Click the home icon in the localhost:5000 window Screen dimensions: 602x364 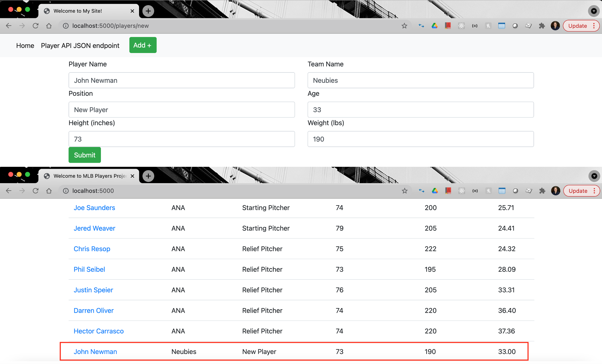coord(49,191)
